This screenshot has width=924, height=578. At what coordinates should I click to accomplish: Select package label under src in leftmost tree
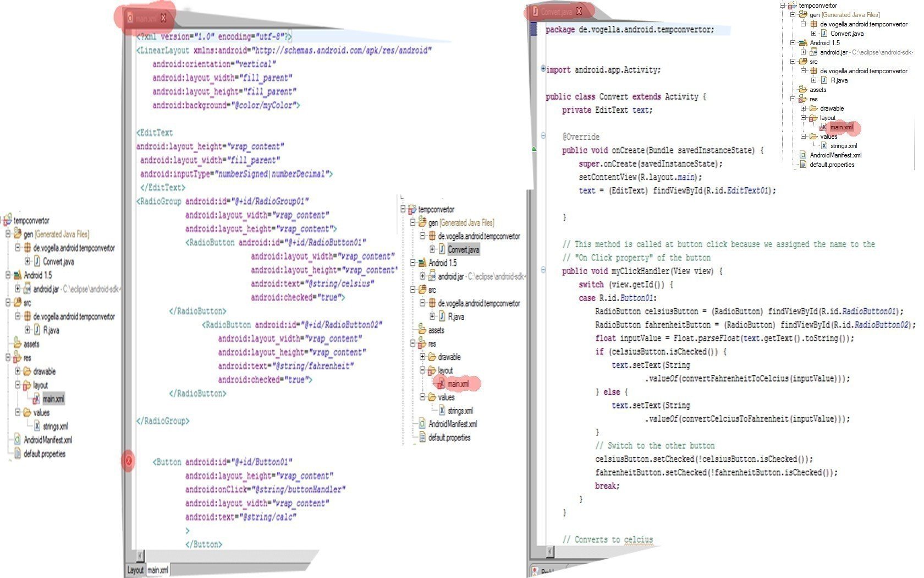74,317
